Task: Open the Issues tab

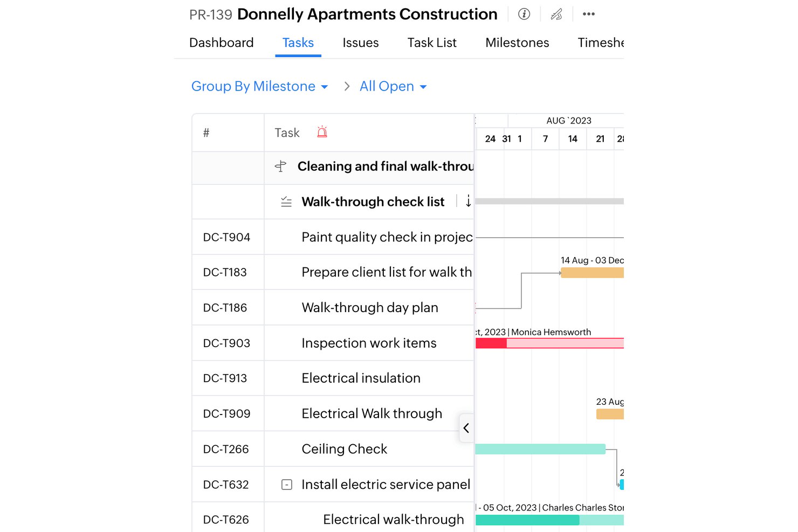Action: pyautogui.click(x=360, y=43)
